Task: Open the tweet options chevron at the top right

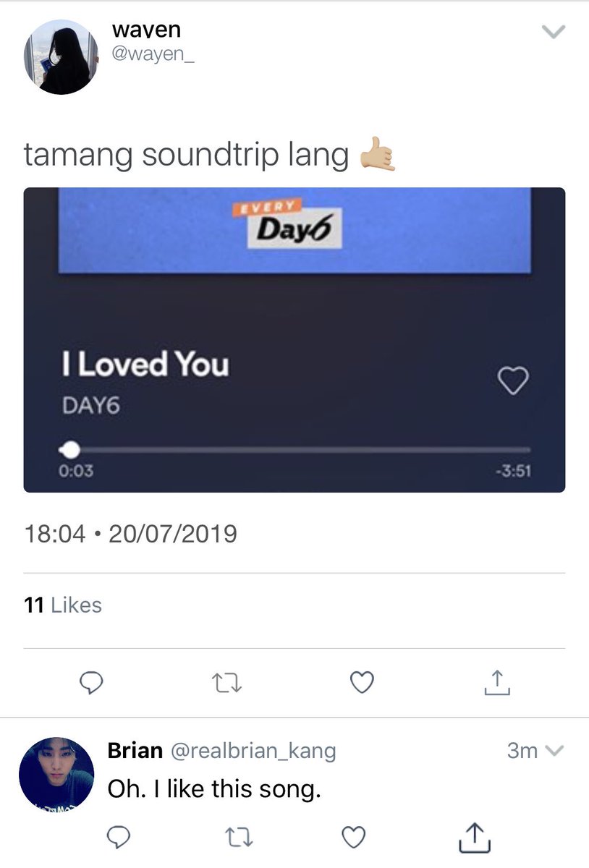Action: coord(553,32)
